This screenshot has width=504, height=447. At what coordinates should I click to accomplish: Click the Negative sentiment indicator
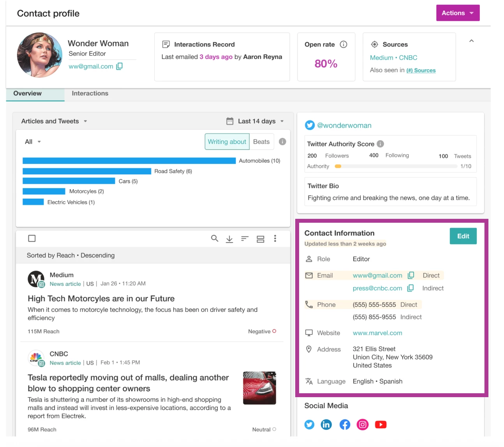pos(262,331)
